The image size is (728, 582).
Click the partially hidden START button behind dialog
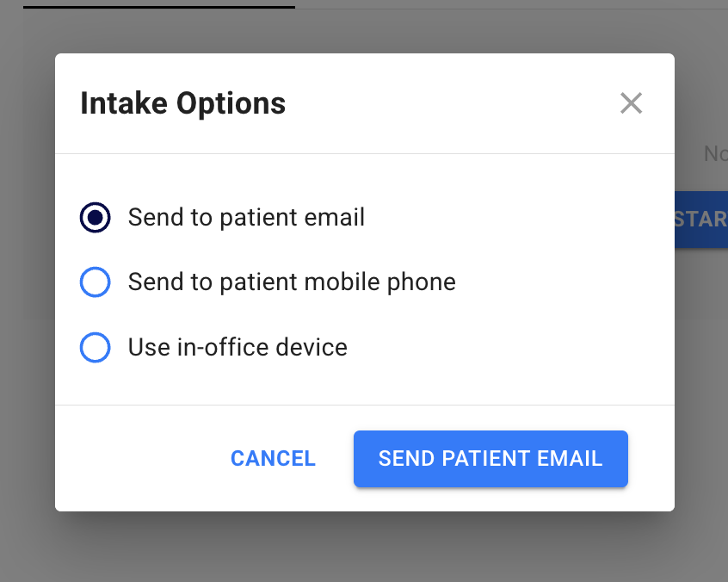[x=701, y=219]
